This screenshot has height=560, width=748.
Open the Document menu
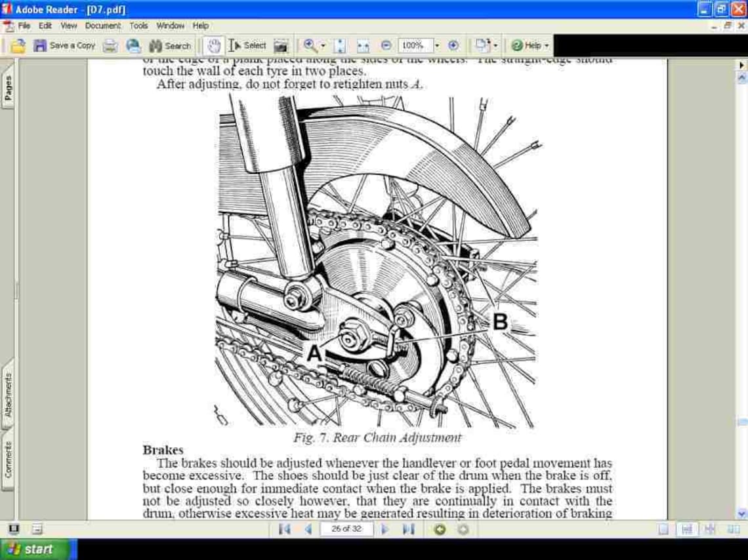(102, 26)
